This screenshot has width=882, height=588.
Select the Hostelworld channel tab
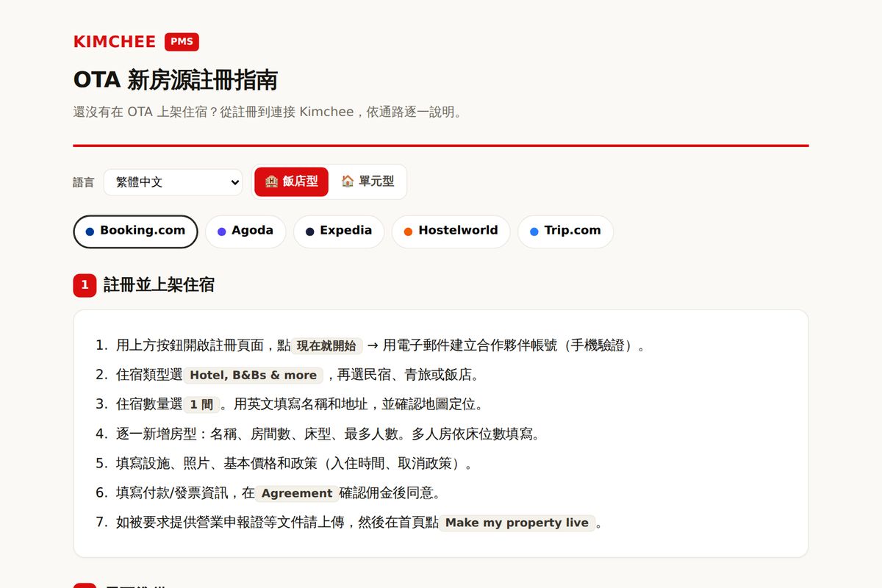451,232
